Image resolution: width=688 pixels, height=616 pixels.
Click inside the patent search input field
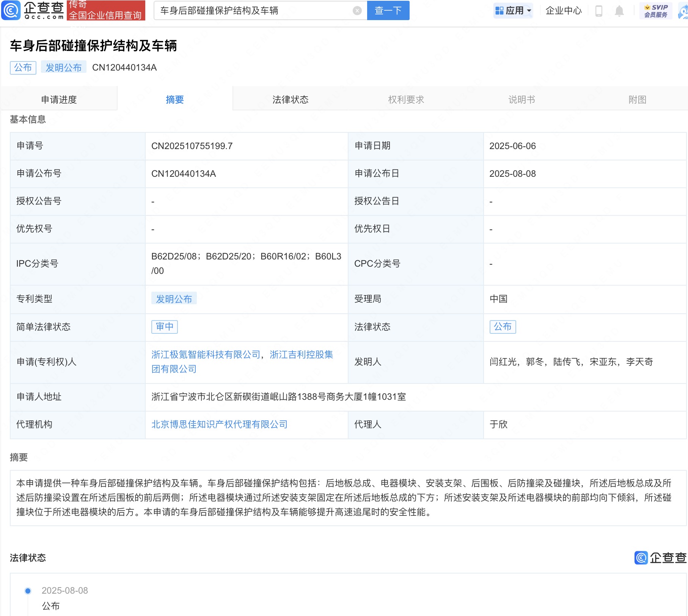(254, 11)
